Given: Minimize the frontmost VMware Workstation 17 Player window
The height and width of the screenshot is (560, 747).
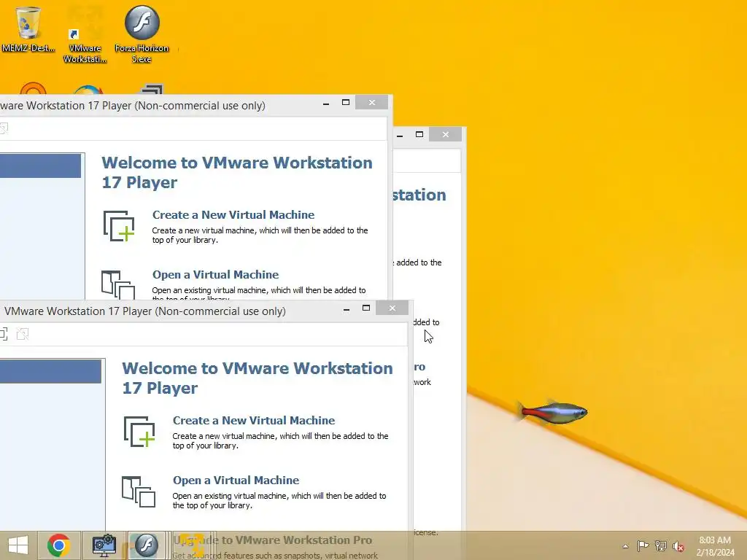Looking at the screenshot, I should tap(347, 308).
